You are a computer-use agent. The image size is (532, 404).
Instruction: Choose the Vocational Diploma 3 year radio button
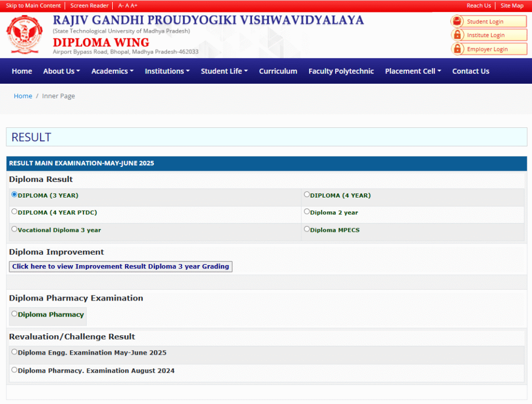[x=14, y=229]
